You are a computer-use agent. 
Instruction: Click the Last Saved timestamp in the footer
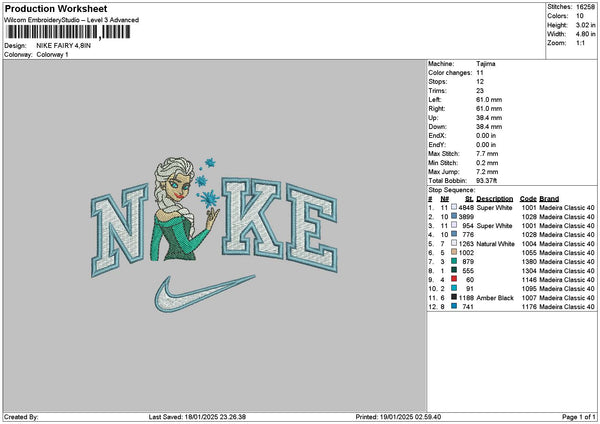(197, 417)
